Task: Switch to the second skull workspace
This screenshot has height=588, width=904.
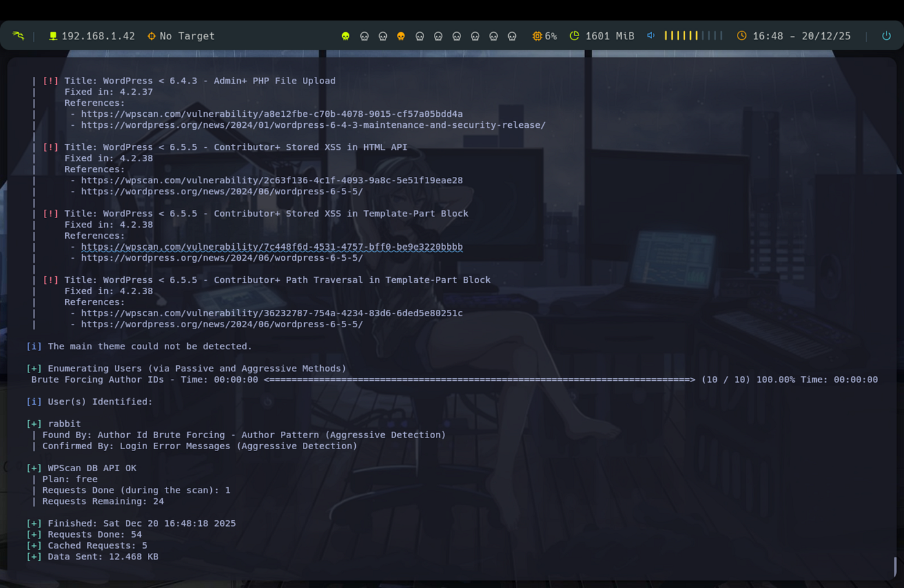Action: [364, 36]
